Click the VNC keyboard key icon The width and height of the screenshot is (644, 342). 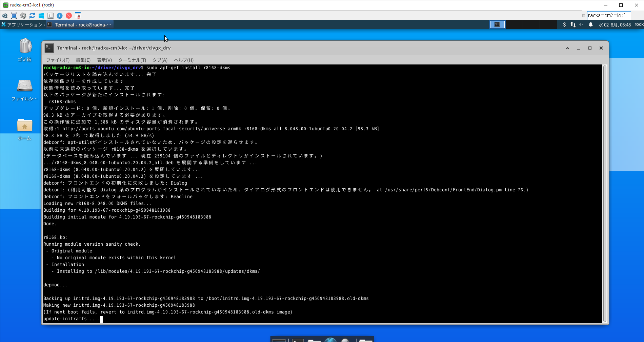point(51,16)
